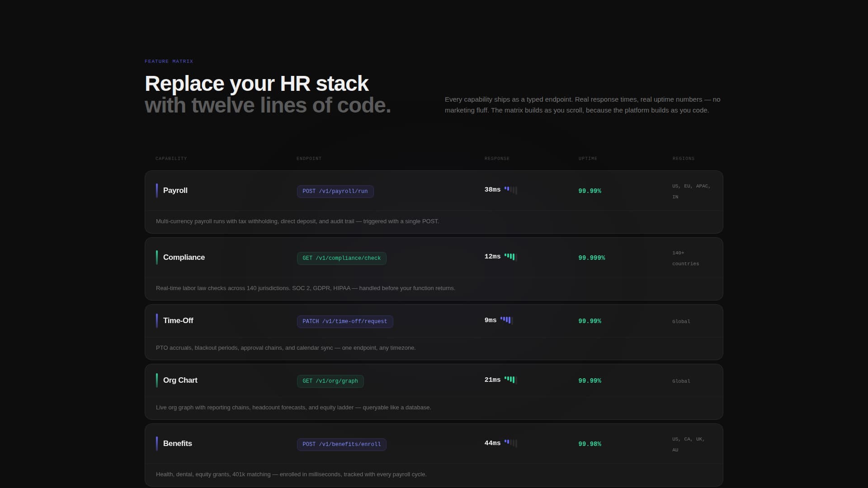Open the POST /v1/payroll/run endpoint badge
This screenshot has width=868, height=488.
tap(335, 191)
